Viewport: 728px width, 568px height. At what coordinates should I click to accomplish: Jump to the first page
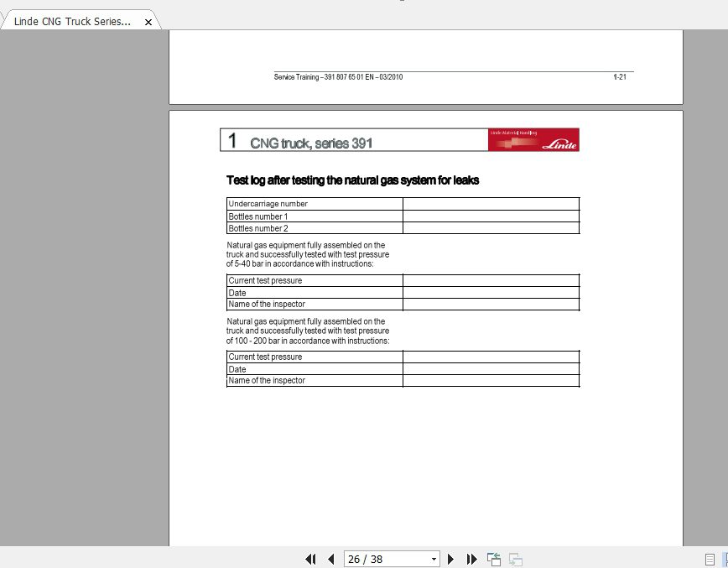(310, 559)
